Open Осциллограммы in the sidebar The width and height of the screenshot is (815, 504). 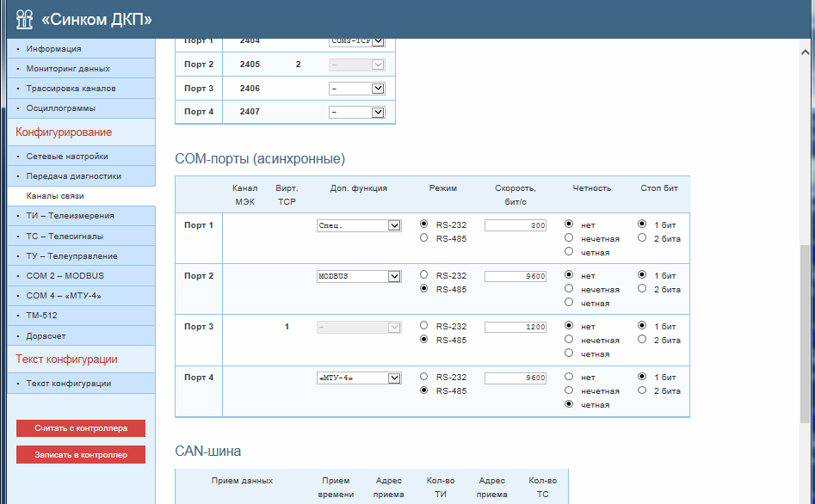click(x=60, y=108)
